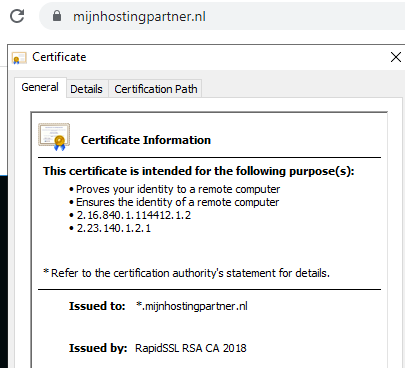The width and height of the screenshot is (405, 368).
Task: Click the small certificate icon in title bar
Action: tap(19, 58)
